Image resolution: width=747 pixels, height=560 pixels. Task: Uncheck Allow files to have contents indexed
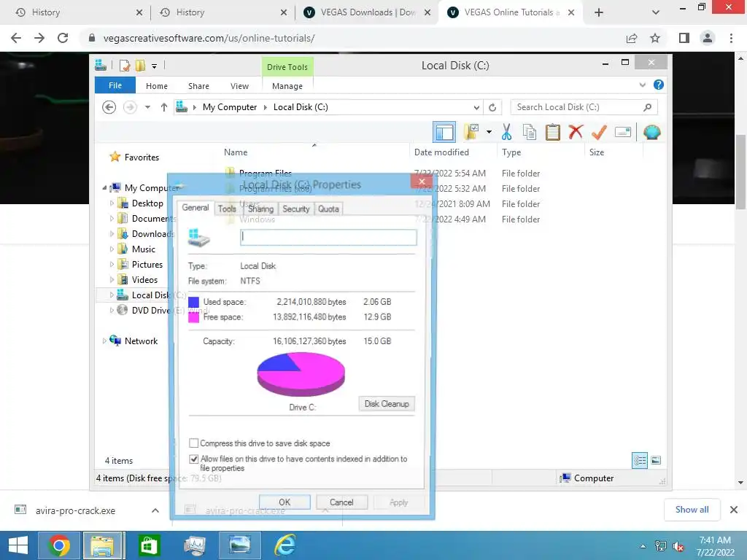pyautogui.click(x=193, y=459)
